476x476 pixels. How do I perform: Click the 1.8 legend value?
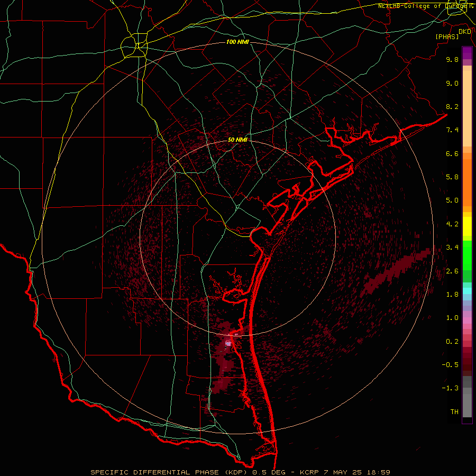(x=452, y=295)
